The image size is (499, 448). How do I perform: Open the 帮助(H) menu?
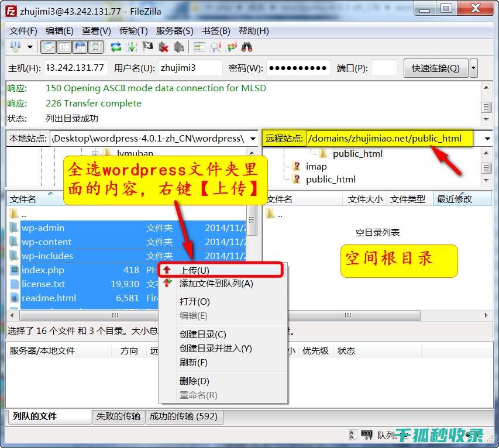254,31
